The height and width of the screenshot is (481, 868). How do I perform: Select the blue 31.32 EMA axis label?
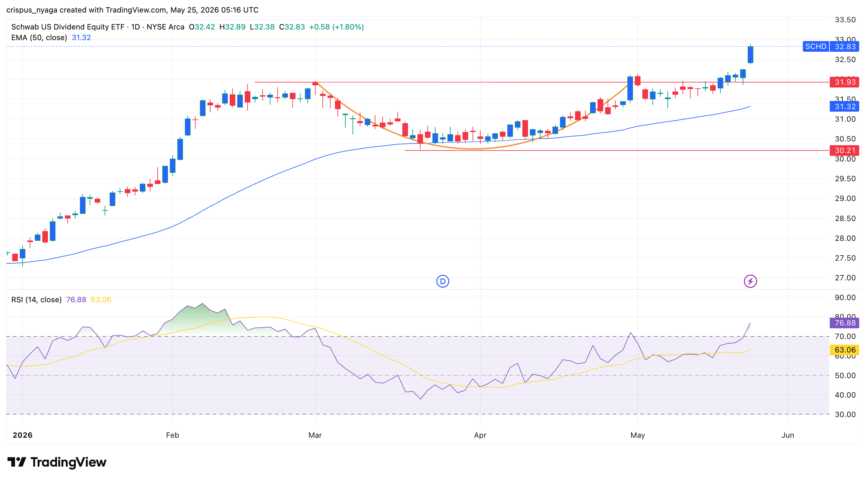click(x=844, y=107)
